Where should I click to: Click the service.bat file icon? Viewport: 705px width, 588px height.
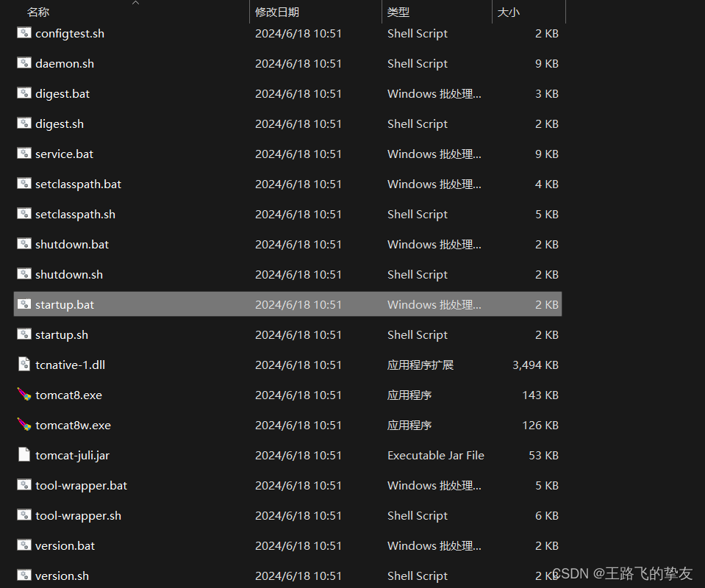pos(24,154)
